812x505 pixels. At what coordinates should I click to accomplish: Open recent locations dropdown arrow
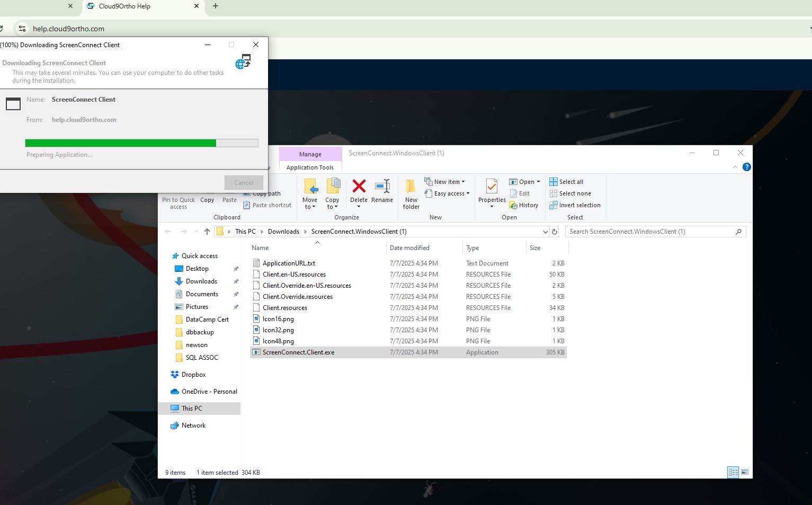click(x=196, y=232)
